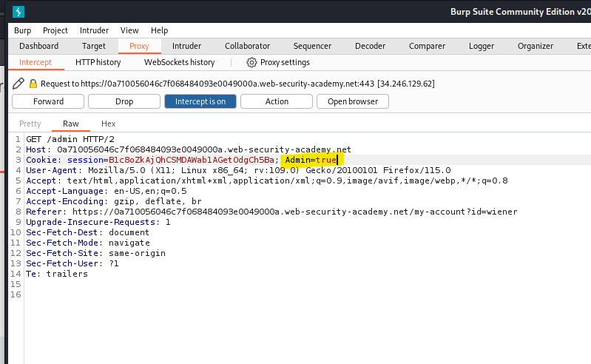
Task: Open the Sequencer tab
Action: click(312, 46)
